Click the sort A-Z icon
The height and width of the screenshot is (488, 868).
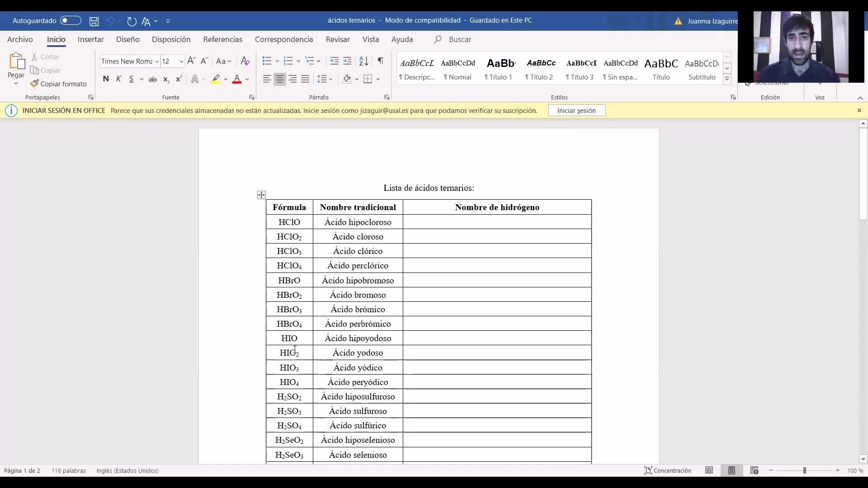coord(363,61)
